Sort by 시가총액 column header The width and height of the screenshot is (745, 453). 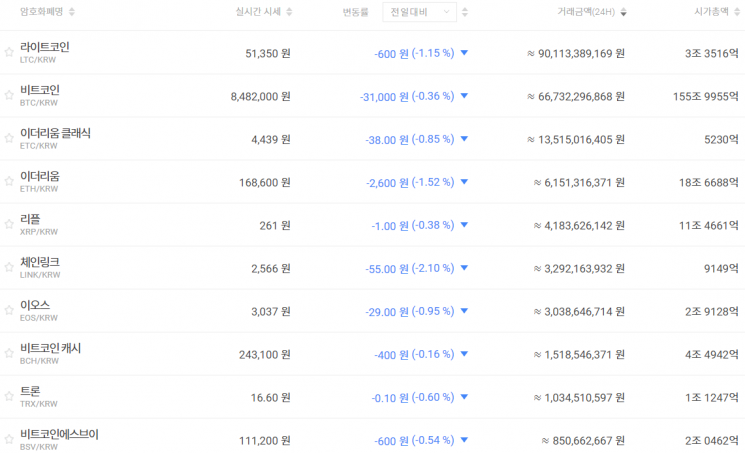(714, 12)
